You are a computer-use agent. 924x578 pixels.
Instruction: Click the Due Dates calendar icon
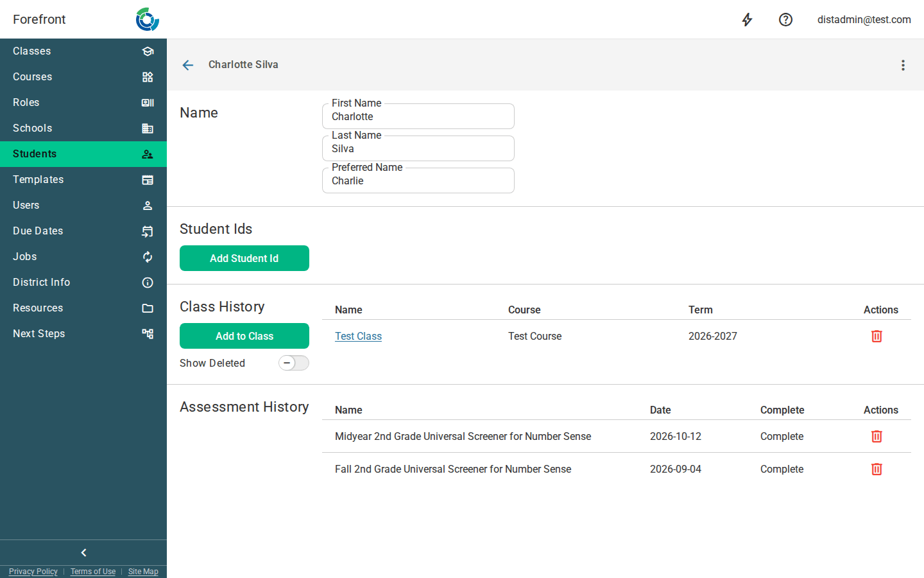pyautogui.click(x=148, y=231)
